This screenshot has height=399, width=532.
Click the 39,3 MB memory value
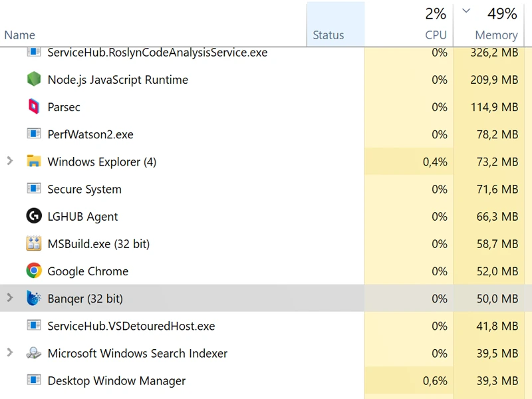click(497, 380)
